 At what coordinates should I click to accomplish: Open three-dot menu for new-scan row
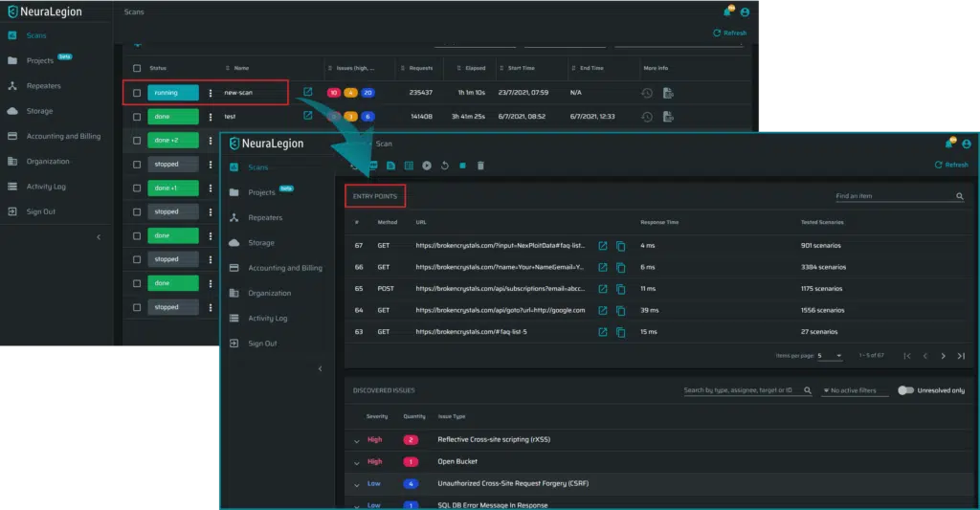pos(210,93)
